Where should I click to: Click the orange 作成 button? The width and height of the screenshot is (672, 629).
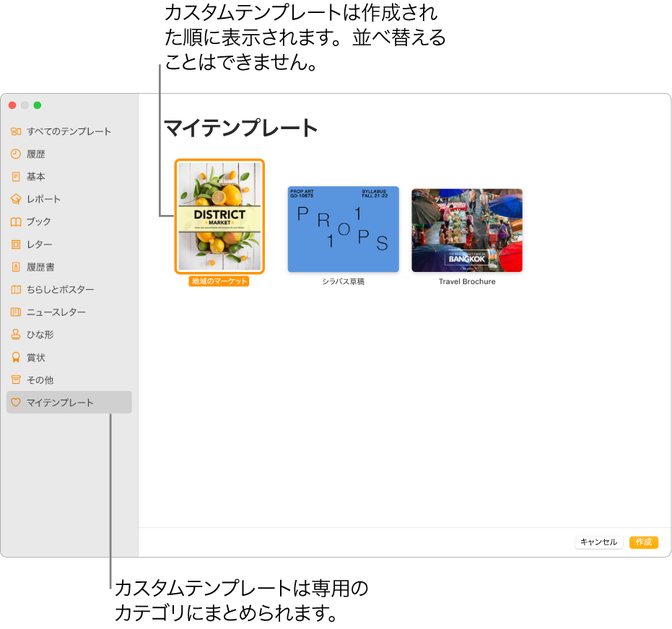click(644, 542)
